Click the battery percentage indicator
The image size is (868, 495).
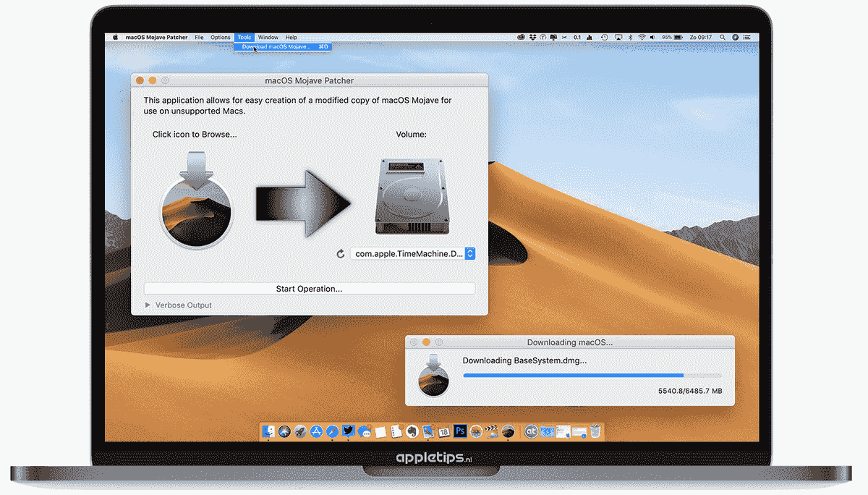coord(667,37)
